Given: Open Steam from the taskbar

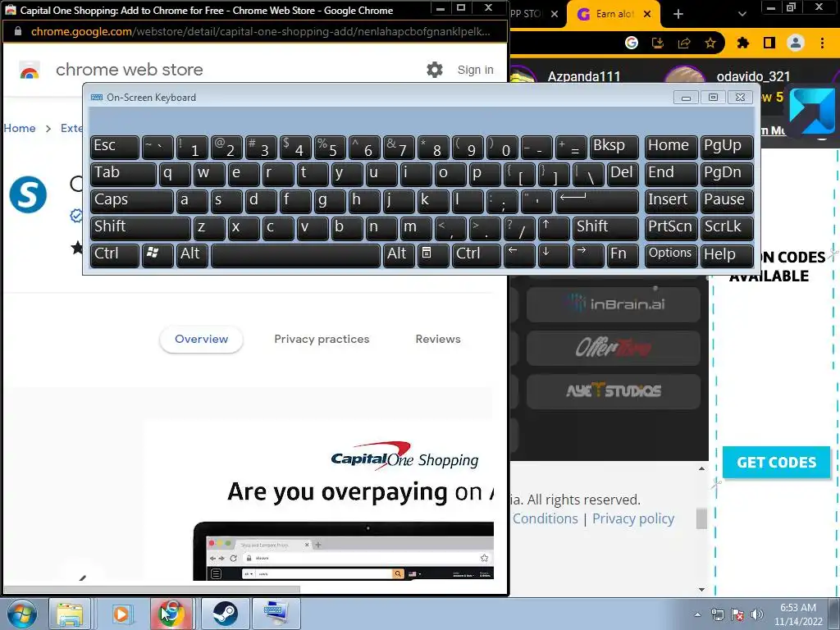Looking at the screenshot, I should 225,614.
